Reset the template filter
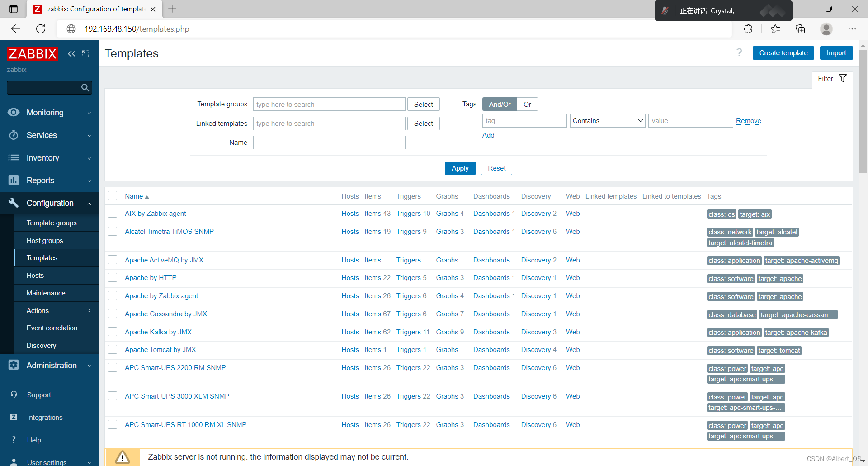 coord(496,168)
